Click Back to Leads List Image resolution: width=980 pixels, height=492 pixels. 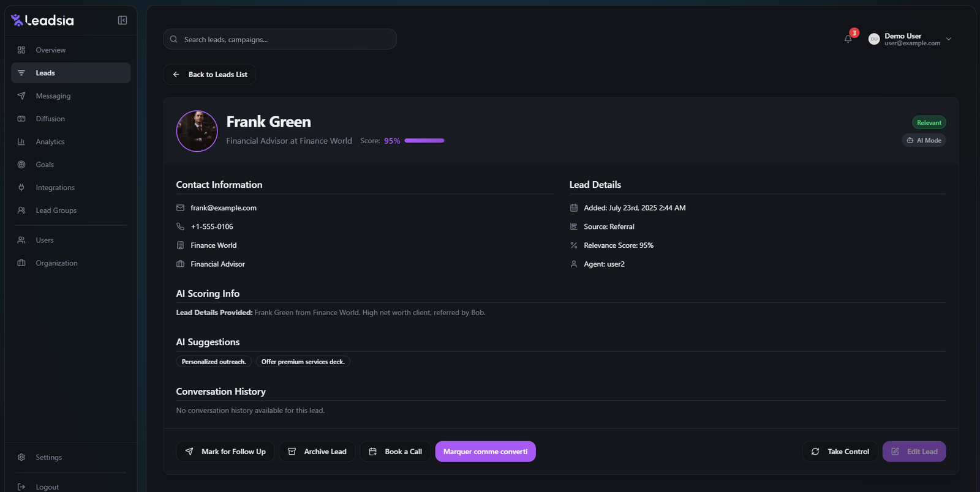point(209,75)
